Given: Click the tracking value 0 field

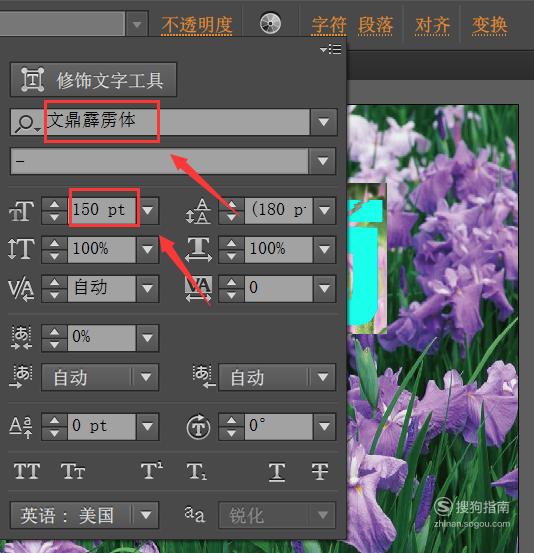Looking at the screenshot, I should coord(279,288).
